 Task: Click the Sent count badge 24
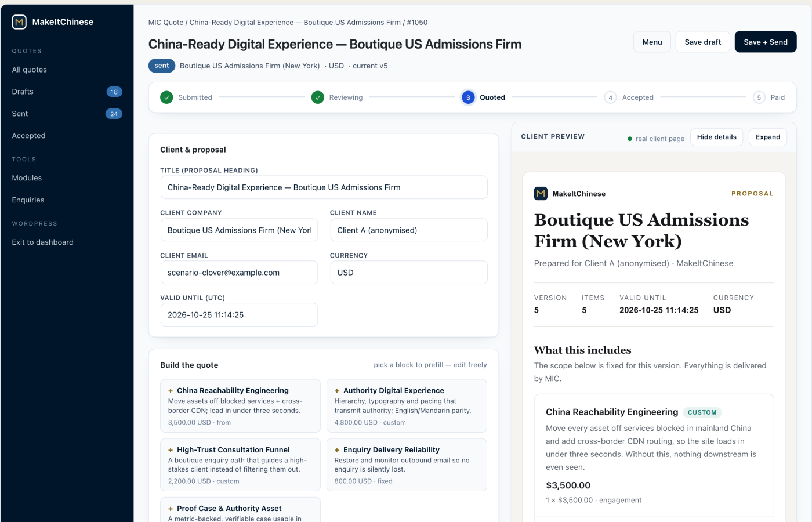pyautogui.click(x=114, y=114)
